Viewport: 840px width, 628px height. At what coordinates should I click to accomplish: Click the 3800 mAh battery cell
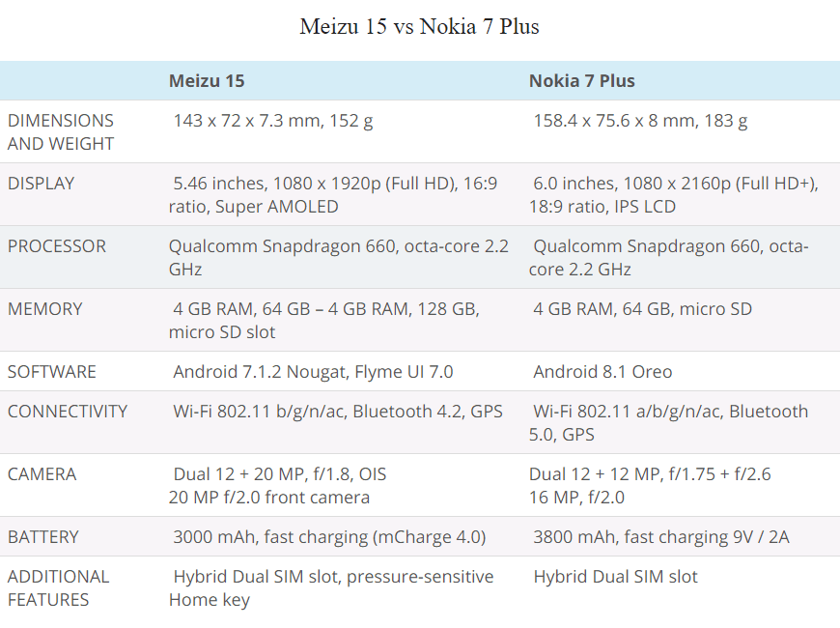pyautogui.click(x=660, y=537)
